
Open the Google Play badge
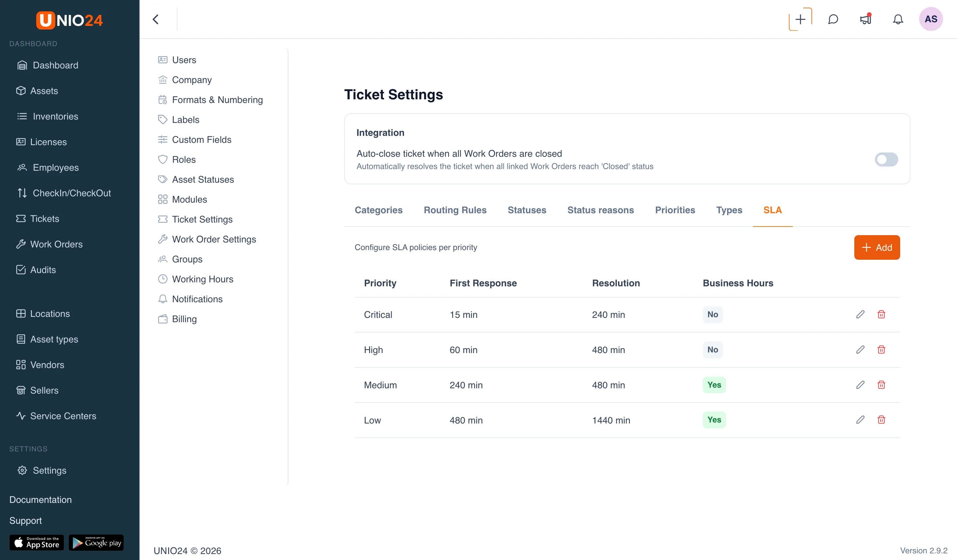pyautogui.click(x=96, y=543)
